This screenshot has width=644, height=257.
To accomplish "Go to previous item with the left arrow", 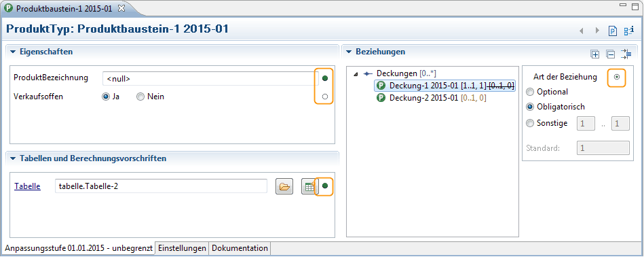I will click(x=581, y=31).
